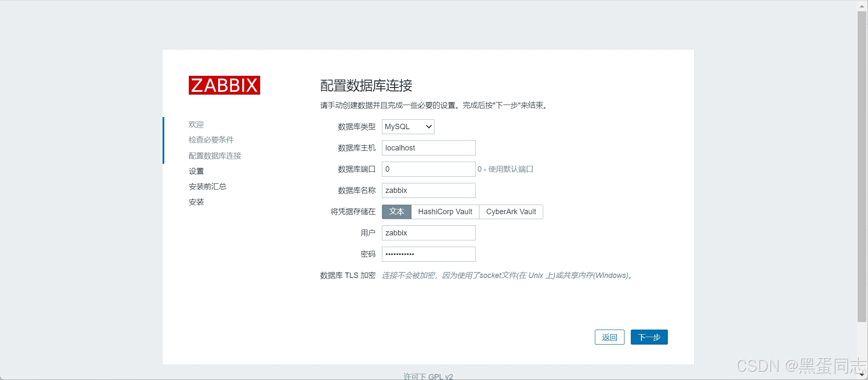Click the database host field showing localhost
Screen dimensions: 868x380
pos(429,148)
